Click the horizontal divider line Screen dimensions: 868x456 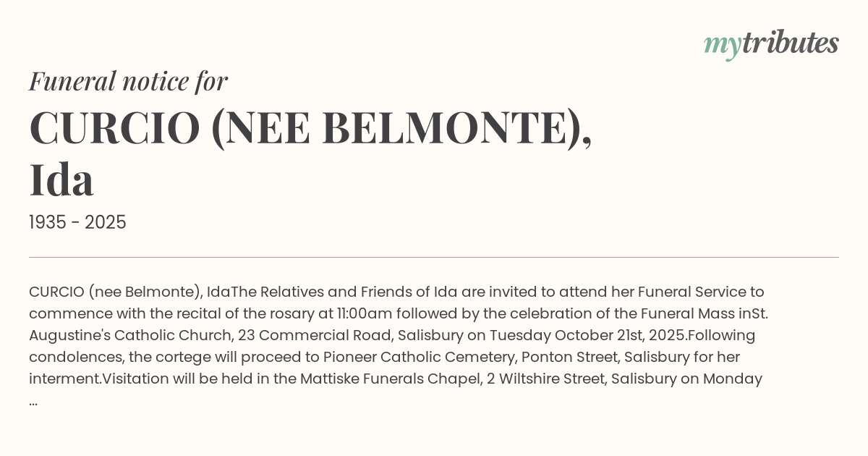click(x=434, y=257)
